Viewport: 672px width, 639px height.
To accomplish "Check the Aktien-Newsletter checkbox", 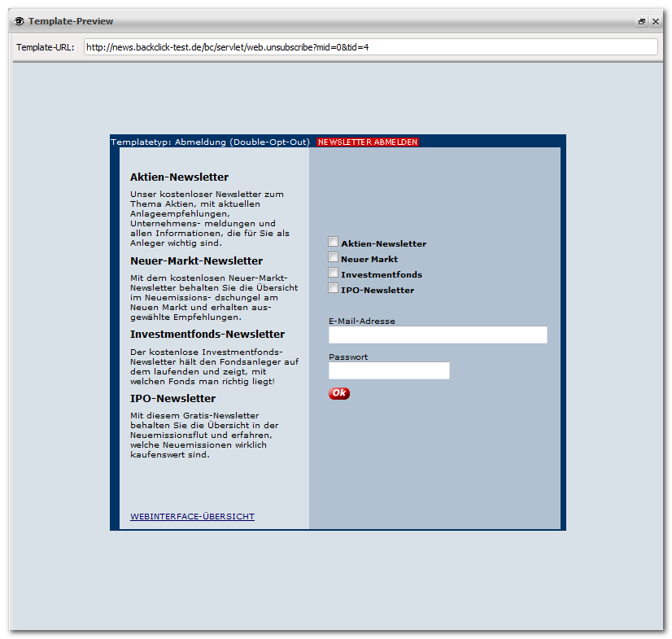I will click(x=333, y=242).
